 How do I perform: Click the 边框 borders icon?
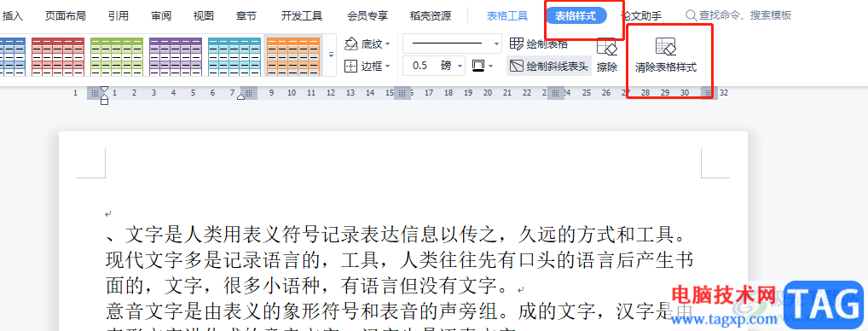351,67
